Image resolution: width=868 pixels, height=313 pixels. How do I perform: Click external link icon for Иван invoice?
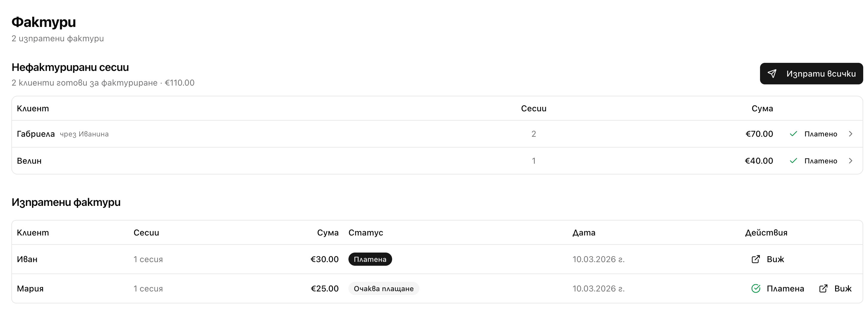point(756,259)
